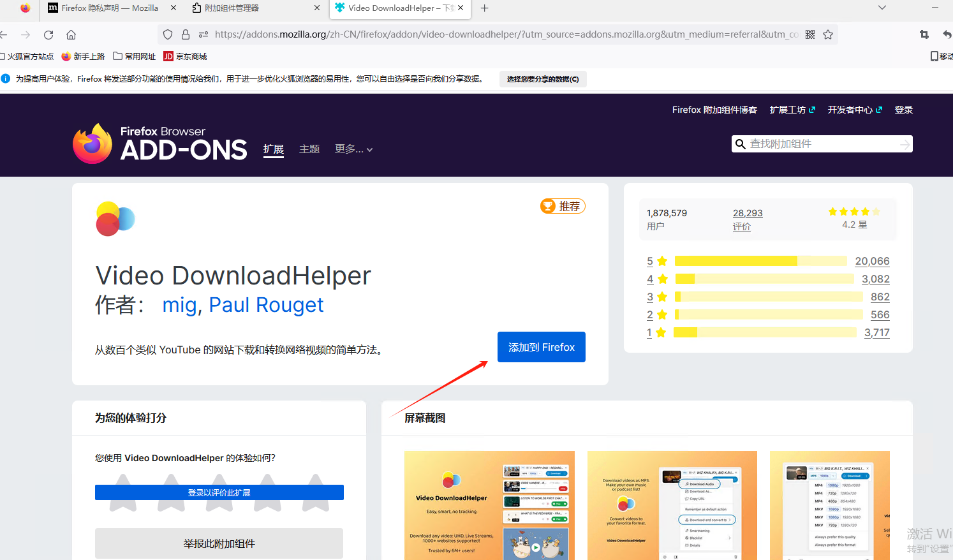The height and width of the screenshot is (560, 953).
Task: Open the list all tabs dropdown
Action: click(x=882, y=8)
